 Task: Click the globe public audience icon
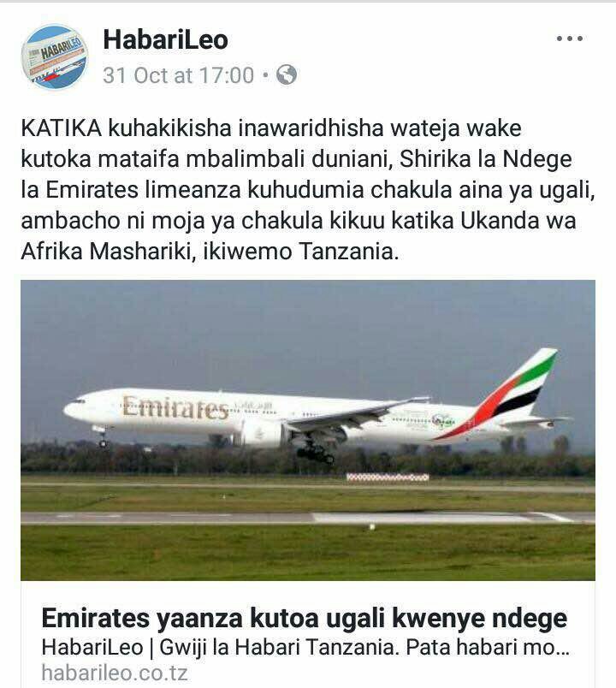287,75
